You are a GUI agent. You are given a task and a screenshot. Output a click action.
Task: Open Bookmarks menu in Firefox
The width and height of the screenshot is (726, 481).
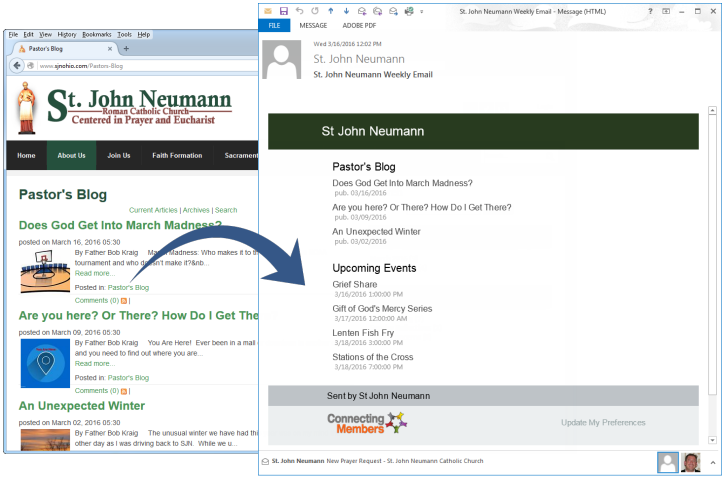(x=97, y=34)
